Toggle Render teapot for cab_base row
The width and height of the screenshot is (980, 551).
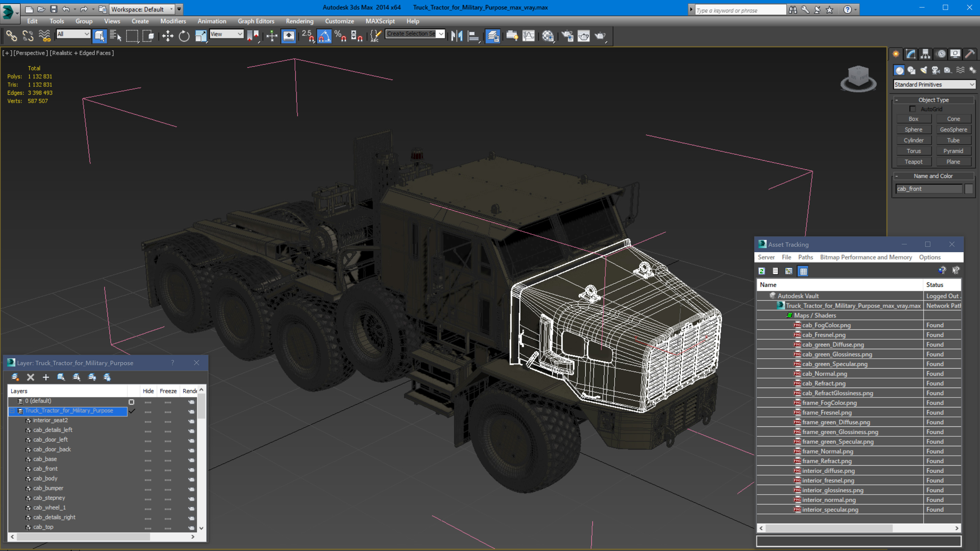[x=191, y=460]
